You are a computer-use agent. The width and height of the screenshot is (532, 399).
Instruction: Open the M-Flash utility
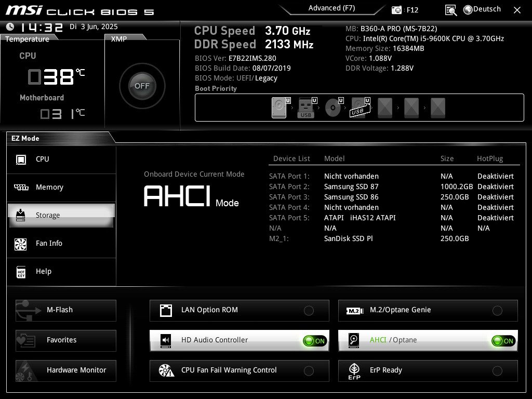66,311
